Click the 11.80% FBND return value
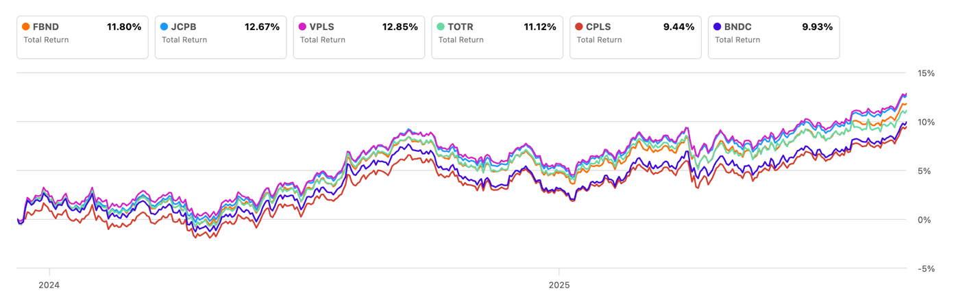 click(124, 27)
